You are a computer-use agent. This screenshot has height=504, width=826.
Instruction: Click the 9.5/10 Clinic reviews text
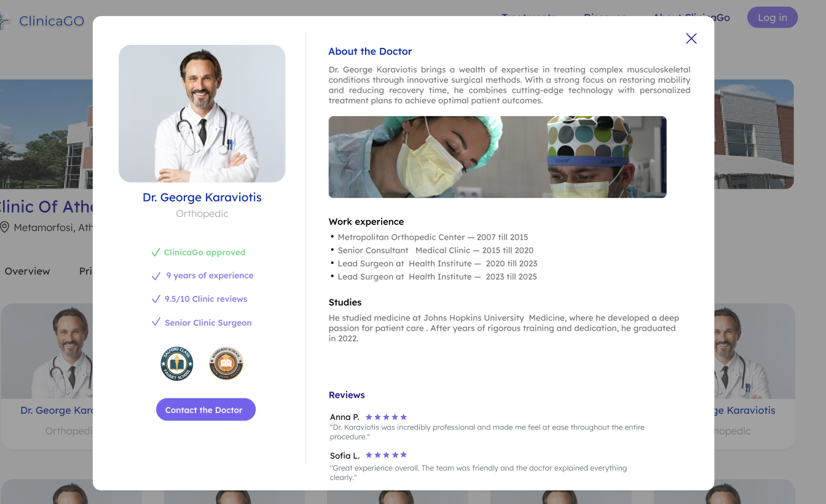click(x=206, y=299)
